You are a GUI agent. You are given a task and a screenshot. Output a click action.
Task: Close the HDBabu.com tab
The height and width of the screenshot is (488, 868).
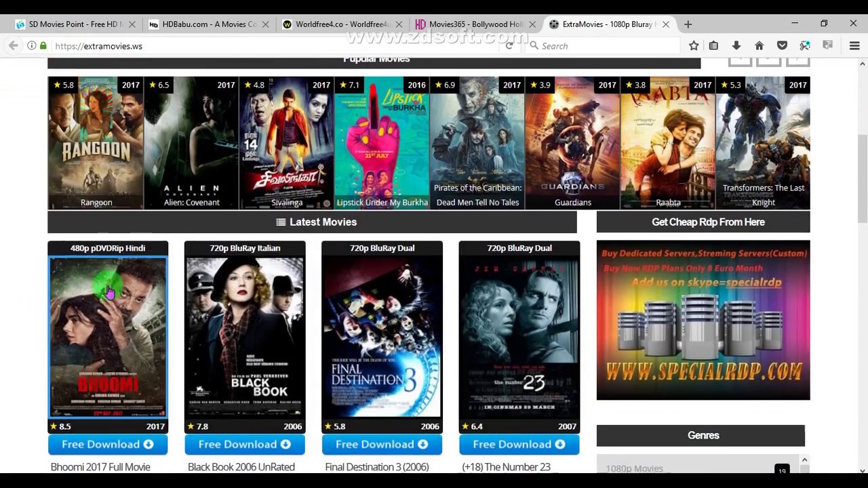pyautogui.click(x=266, y=24)
